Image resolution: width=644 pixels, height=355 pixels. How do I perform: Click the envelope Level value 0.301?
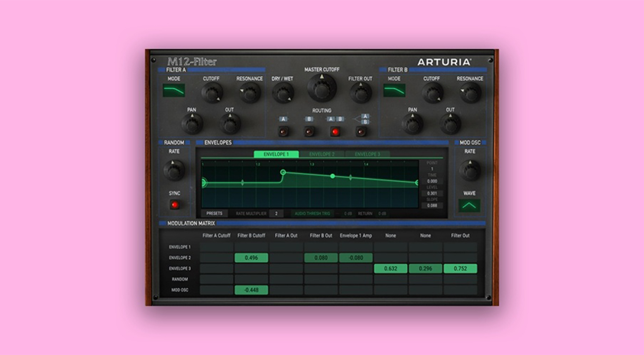pos(432,193)
